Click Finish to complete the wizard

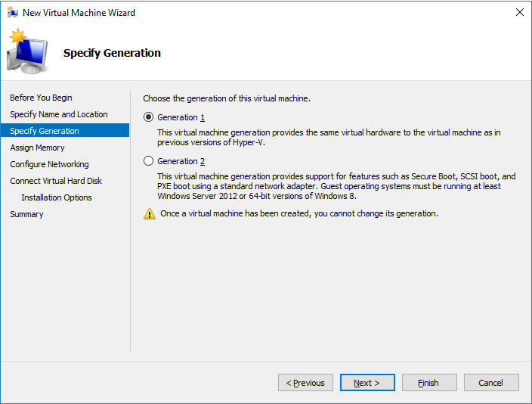(x=429, y=383)
